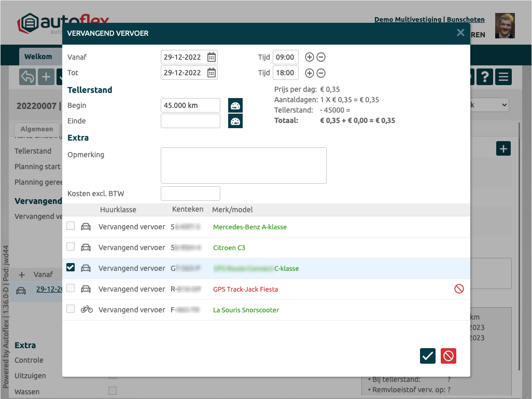Image resolution: width=532 pixels, height=399 pixels.
Task: Open Demo Multivestiging | Bunschoten link
Action: coord(429,20)
